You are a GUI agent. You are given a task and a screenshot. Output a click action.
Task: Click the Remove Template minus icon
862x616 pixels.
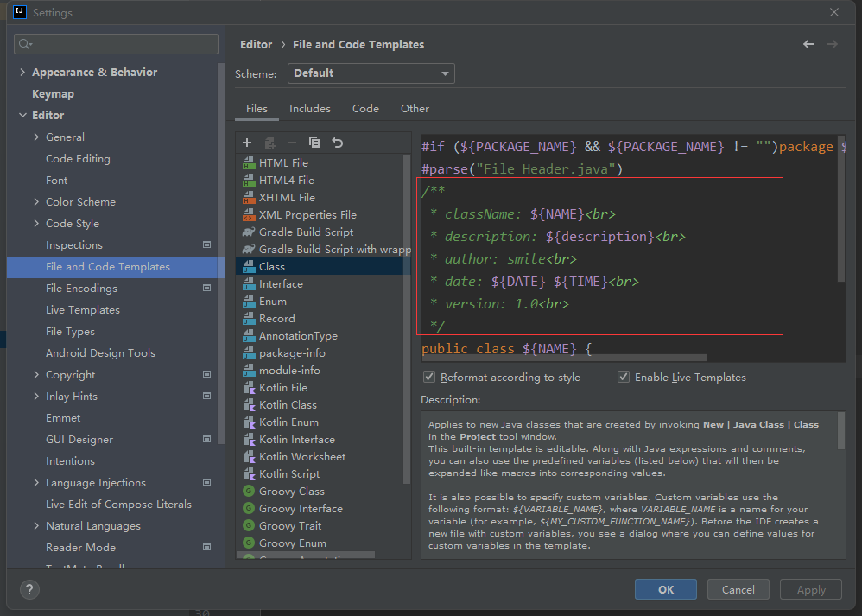pyautogui.click(x=292, y=143)
